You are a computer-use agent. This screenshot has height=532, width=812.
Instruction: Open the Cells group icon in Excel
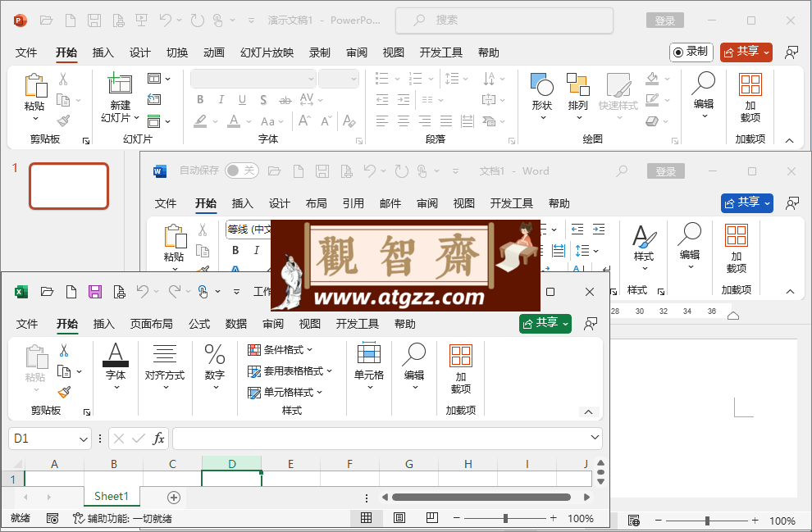(x=369, y=354)
